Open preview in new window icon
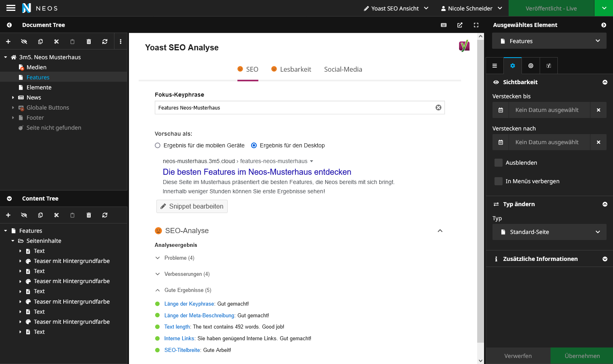The height and width of the screenshot is (364, 613). pos(460,25)
